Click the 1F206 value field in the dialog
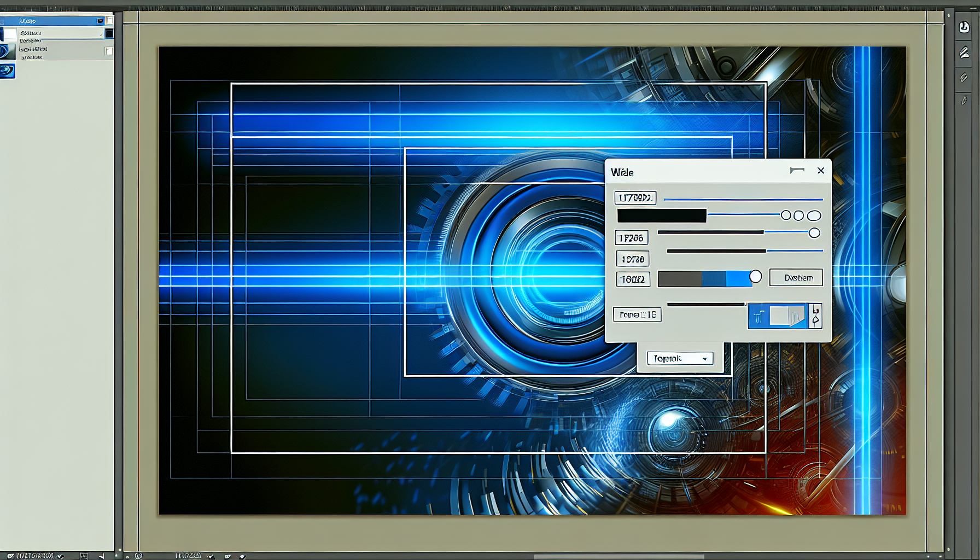980x560 pixels. pos(631,238)
